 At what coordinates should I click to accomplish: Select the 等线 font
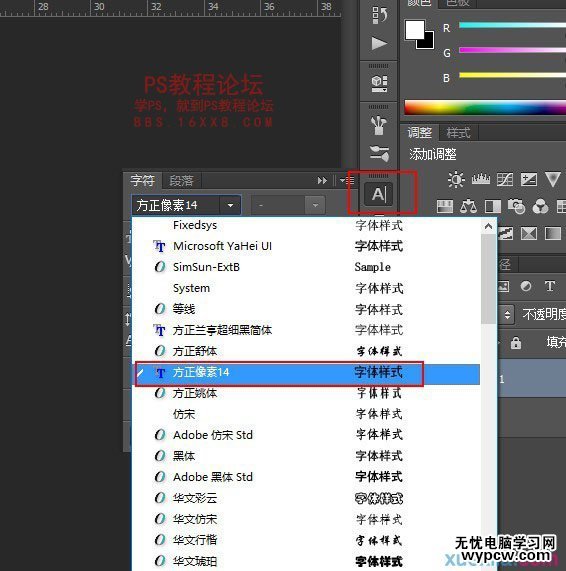click(306, 309)
